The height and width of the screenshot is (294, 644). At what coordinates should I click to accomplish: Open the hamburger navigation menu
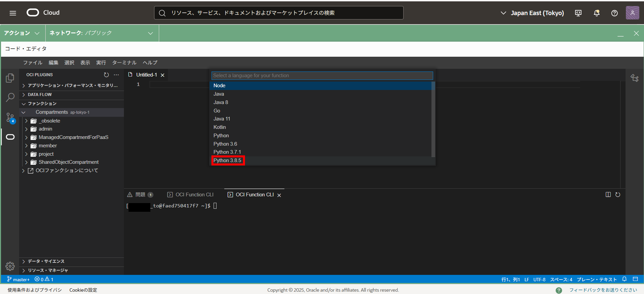click(x=13, y=13)
